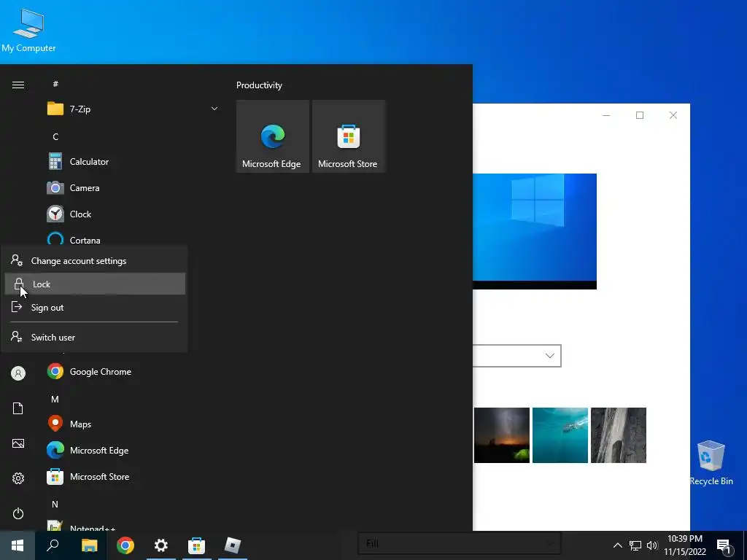Click the desktop preview image in Settings
The width and height of the screenshot is (747, 560).
pos(535,231)
